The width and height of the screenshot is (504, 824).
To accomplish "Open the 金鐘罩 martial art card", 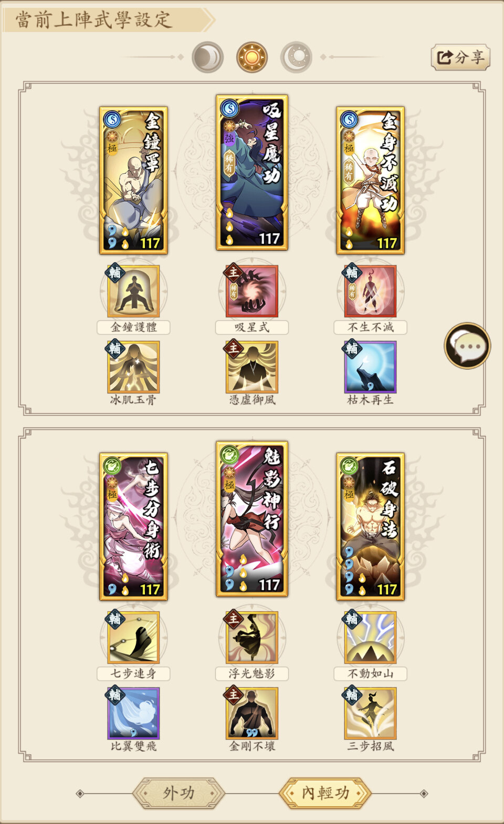I will coord(134,180).
